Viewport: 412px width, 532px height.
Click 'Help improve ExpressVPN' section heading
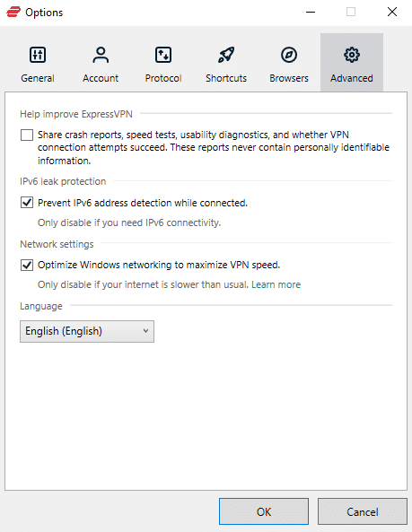pos(76,114)
